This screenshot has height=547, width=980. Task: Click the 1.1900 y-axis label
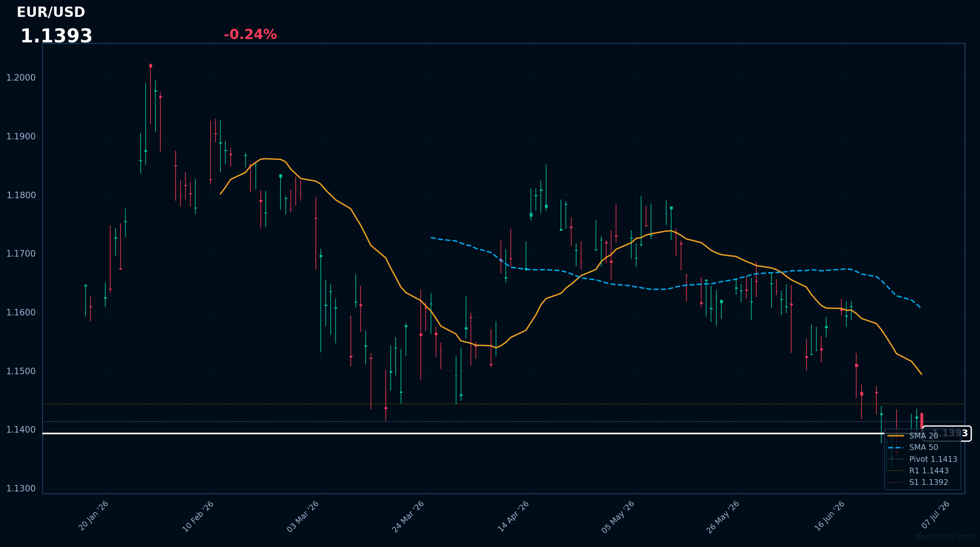point(21,137)
